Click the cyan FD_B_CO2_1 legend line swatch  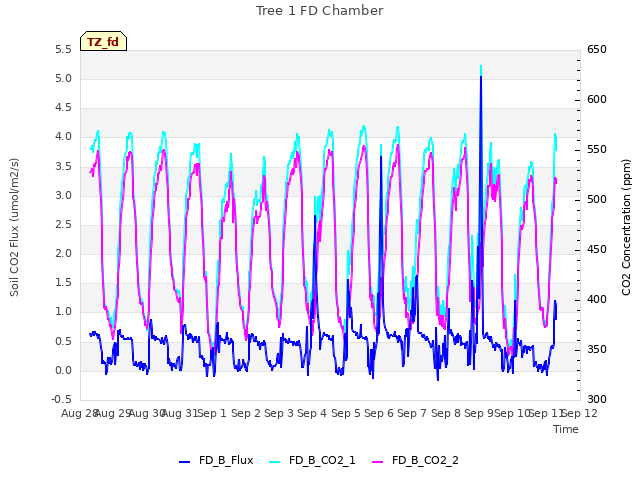(275, 462)
